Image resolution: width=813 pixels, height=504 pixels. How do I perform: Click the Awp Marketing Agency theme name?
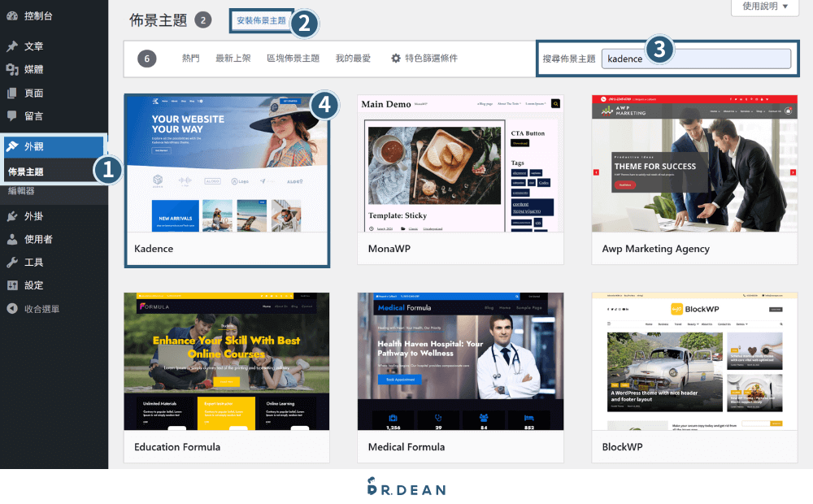point(655,249)
